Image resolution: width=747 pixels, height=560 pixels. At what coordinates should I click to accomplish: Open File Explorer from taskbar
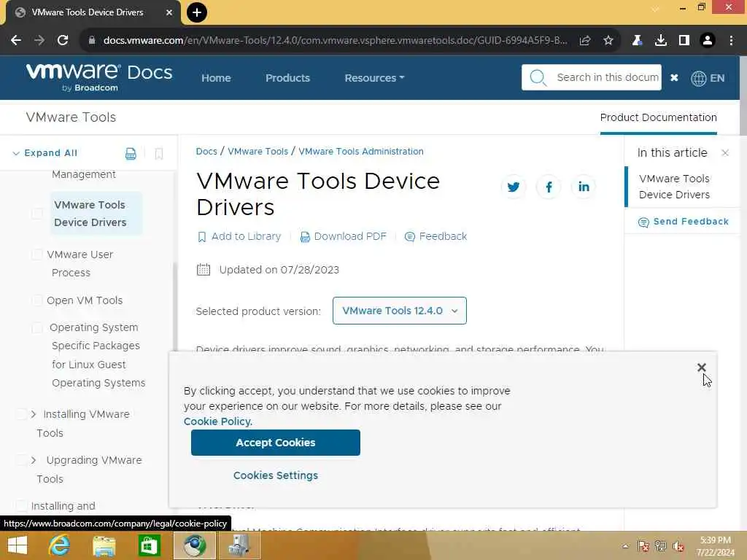click(x=104, y=545)
